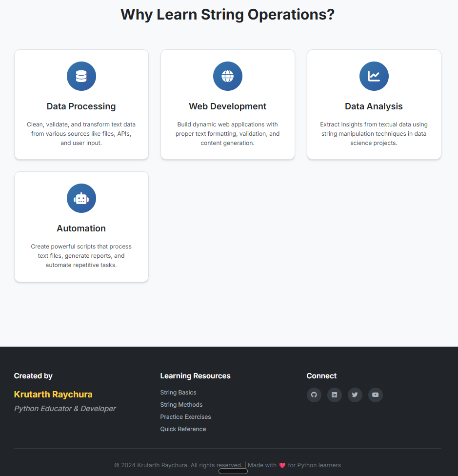This screenshot has width=458, height=476.
Task: Visit the Practice Exercises link
Action: (x=185, y=416)
